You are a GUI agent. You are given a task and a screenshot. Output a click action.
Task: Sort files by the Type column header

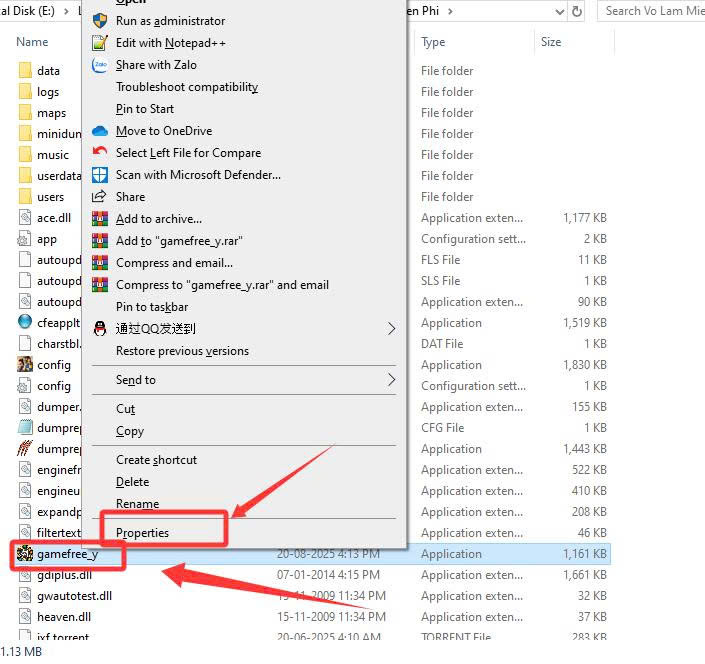(433, 42)
